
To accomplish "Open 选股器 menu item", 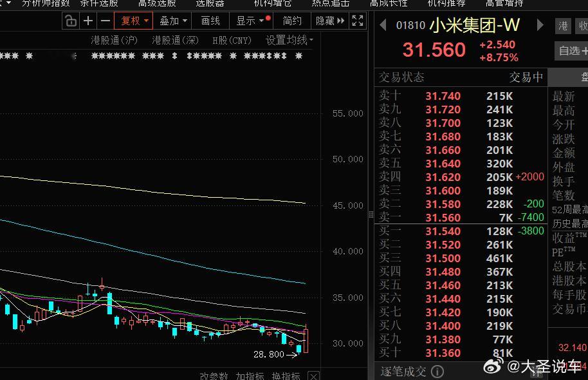I will (x=210, y=3).
